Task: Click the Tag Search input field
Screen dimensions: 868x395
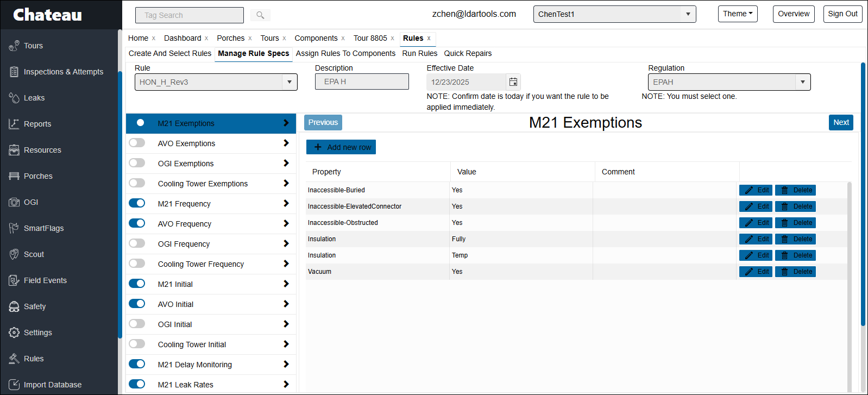Action: (189, 15)
